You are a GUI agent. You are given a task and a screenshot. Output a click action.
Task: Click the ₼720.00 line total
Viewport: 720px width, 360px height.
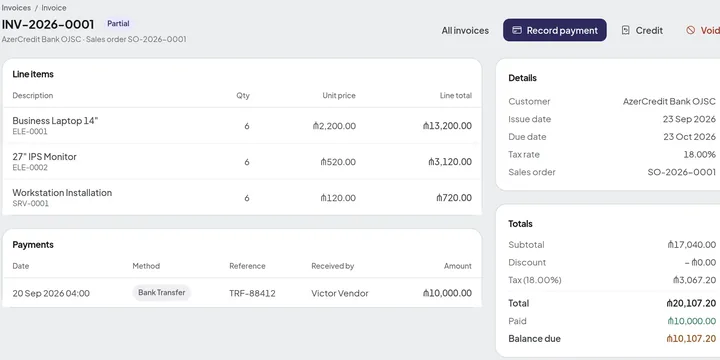(454, 198)
